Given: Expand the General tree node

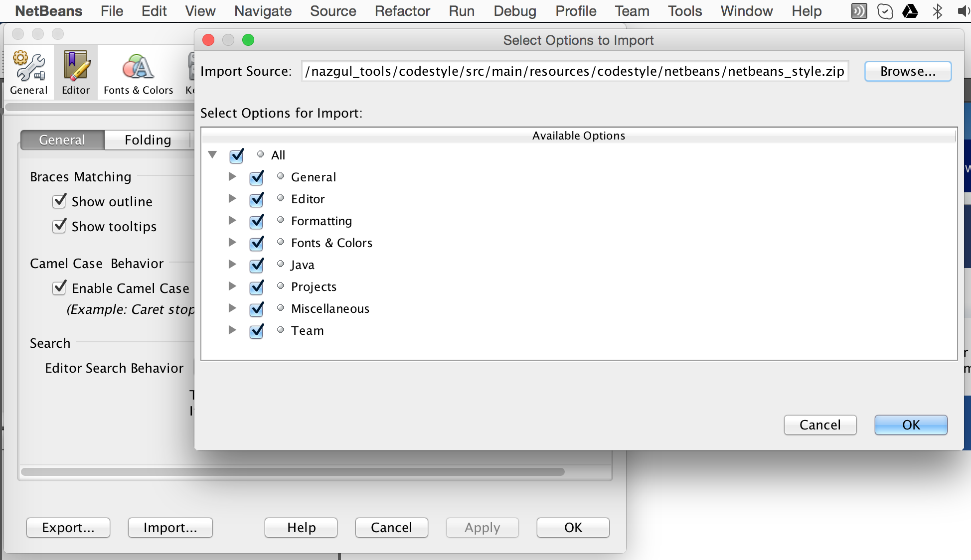Looking at the screenshot, I should point(232,176).
